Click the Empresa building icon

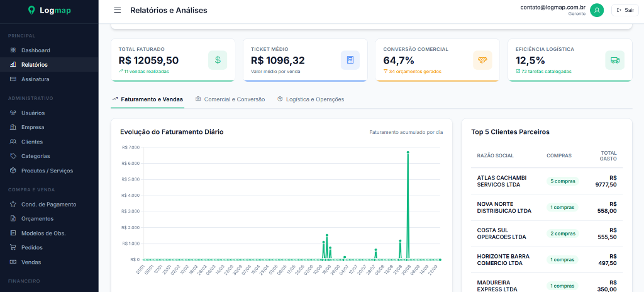13,127
